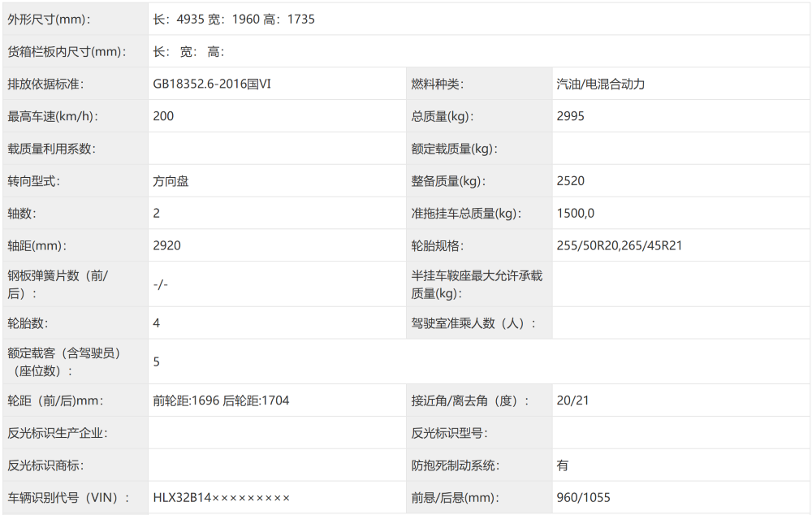Select the 半挂车鞍座最大允许承载质量(kg) label

pos(477,284)
